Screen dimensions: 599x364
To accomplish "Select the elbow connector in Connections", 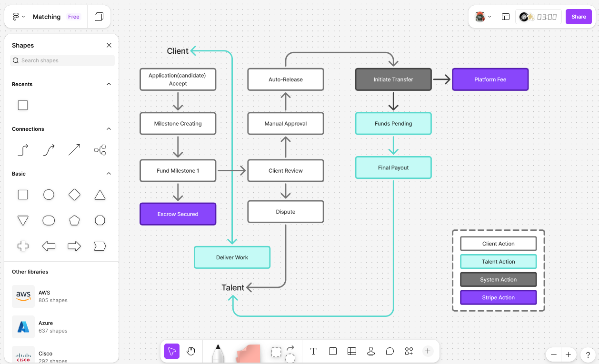I will point(23,150).
